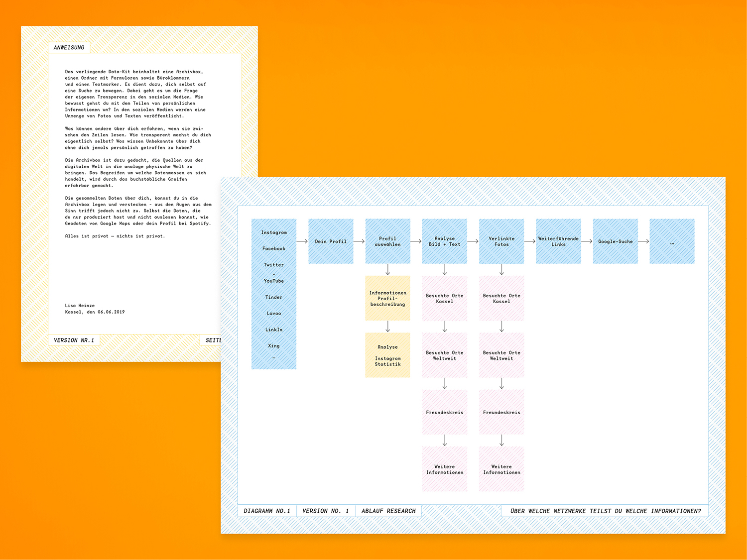Click the name Lisa Heinze

(80, 306)
